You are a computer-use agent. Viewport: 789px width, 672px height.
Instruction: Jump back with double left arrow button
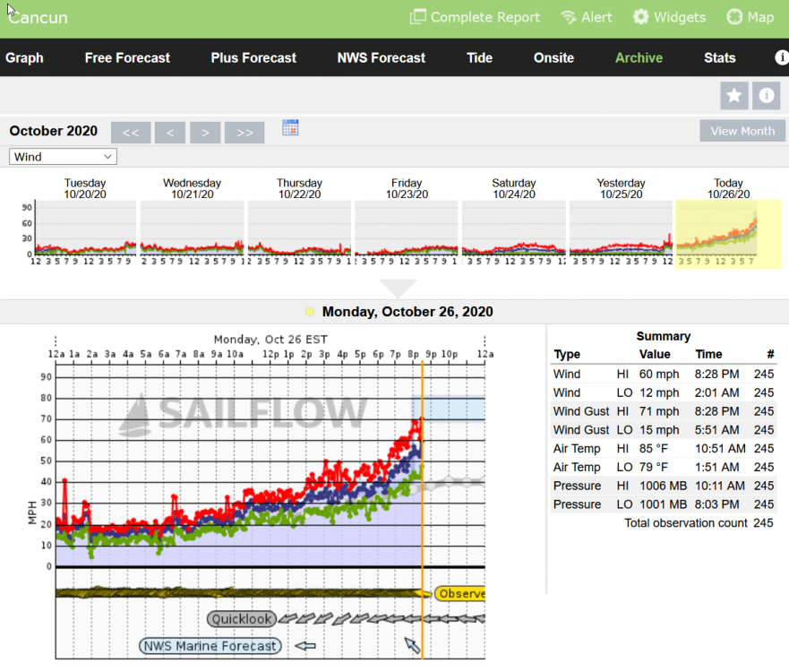click(x=131, y=133)
